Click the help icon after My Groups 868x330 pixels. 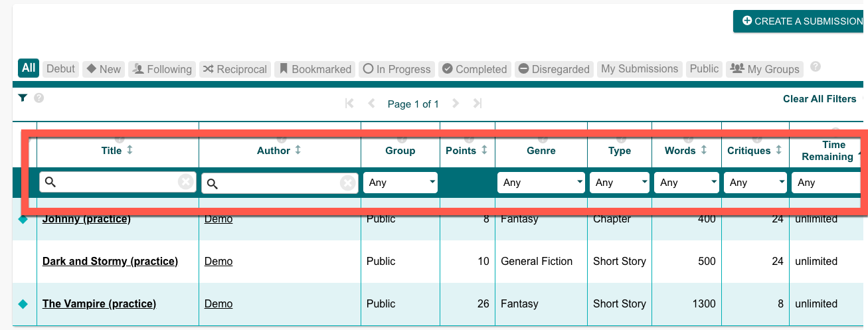pyautogui.click(x=816, y=67)
